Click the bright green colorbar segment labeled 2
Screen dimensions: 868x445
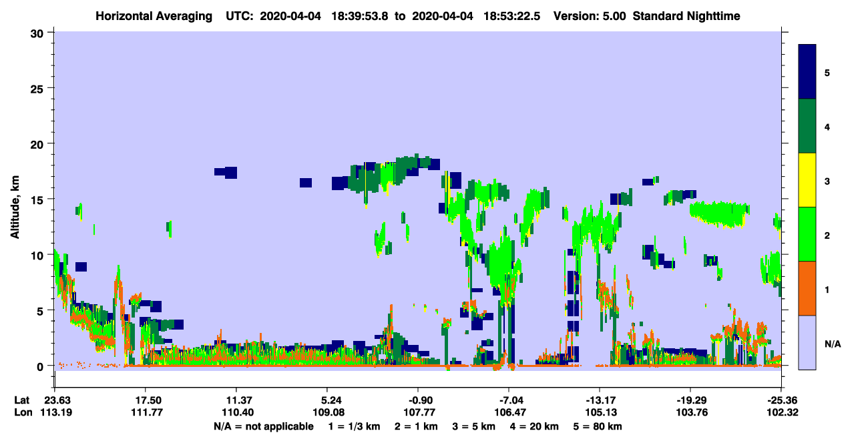[x=807, y=234]
